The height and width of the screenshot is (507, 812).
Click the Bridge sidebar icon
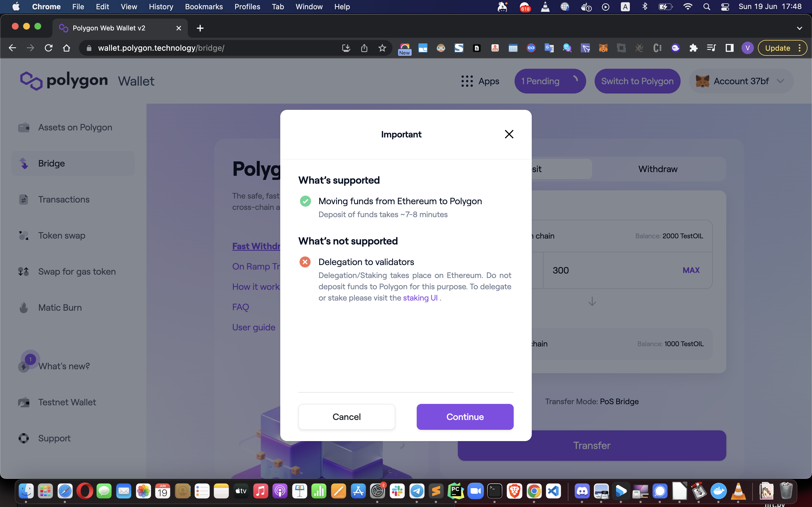pyautogui.click(x=24, y=163)
